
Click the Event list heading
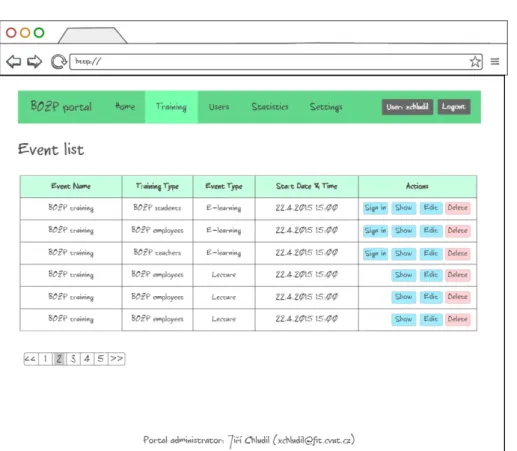[51, 149]
